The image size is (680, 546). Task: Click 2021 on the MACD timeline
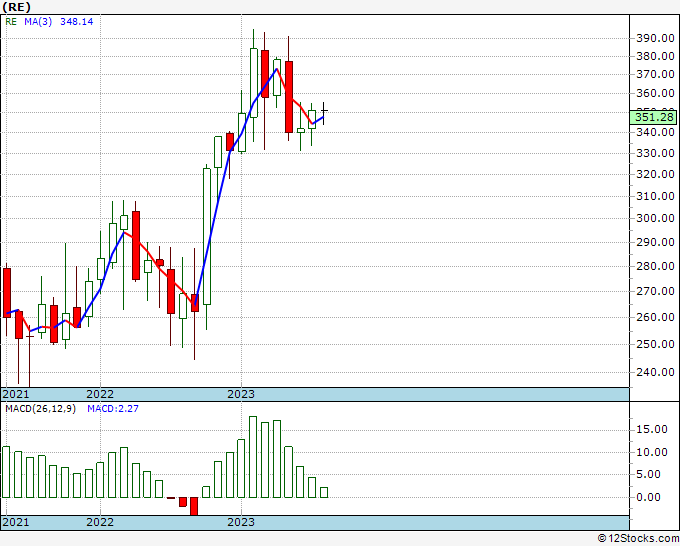[16, 522]
